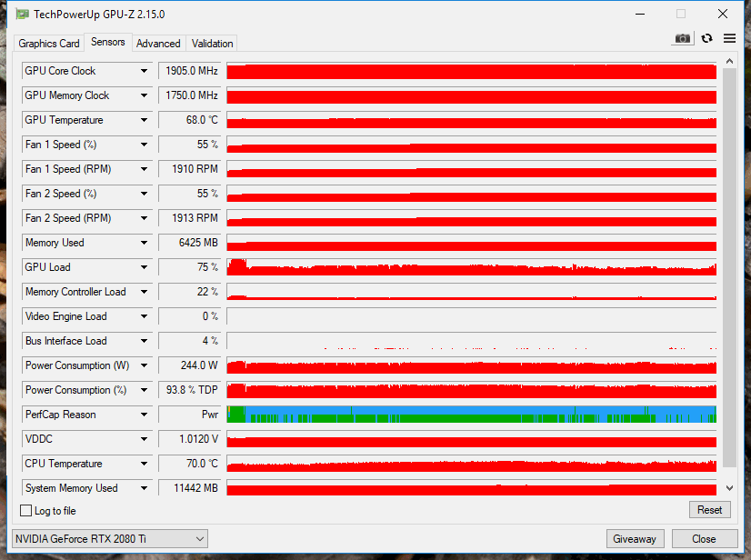Click the 70.0 °C CPU temperature value
Image resolution: width=751 pixels, height=560 pixels.
tap(190, 464)
